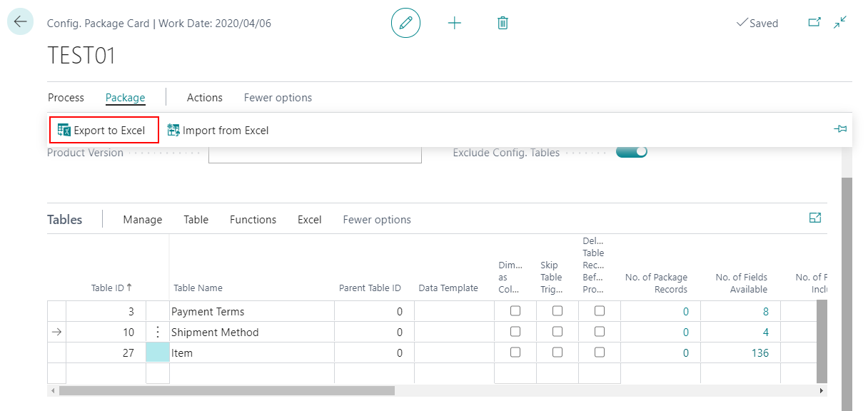The width and height of the screenshot is (868, 411).
Task: Open the page in a new window icon
Action: click(x=814, y=22)
